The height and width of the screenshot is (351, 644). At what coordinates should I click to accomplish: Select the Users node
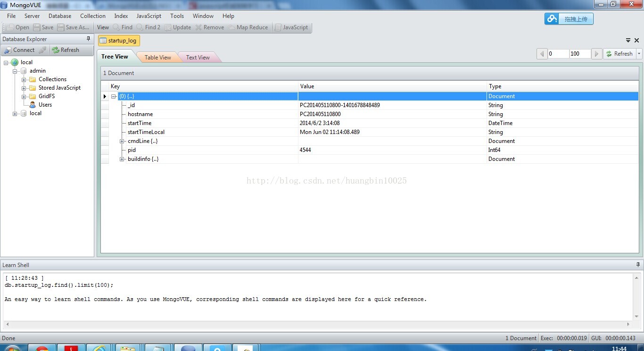click(x=41, y=105)
